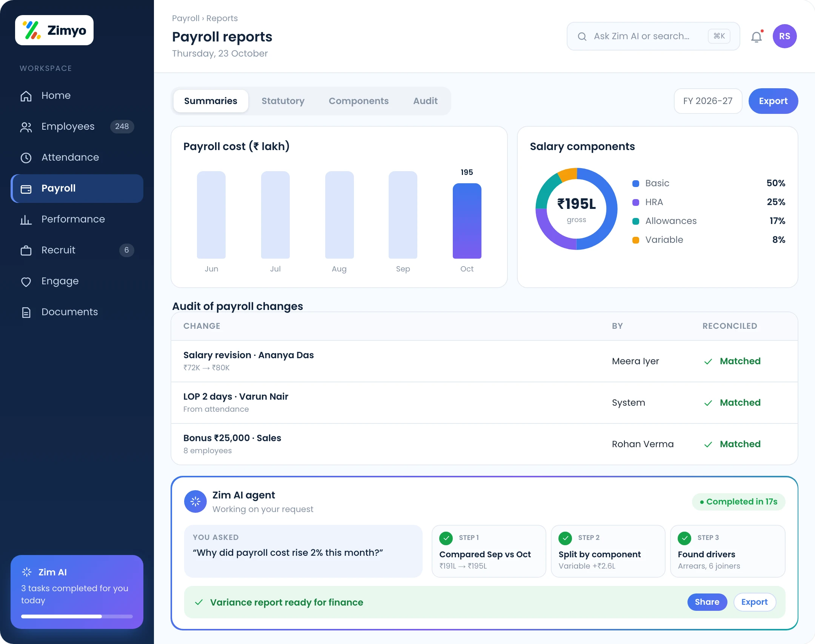The height and width of the screenshot is (644, 815).
Task: Click the Share button
Action: coord(707,602)
